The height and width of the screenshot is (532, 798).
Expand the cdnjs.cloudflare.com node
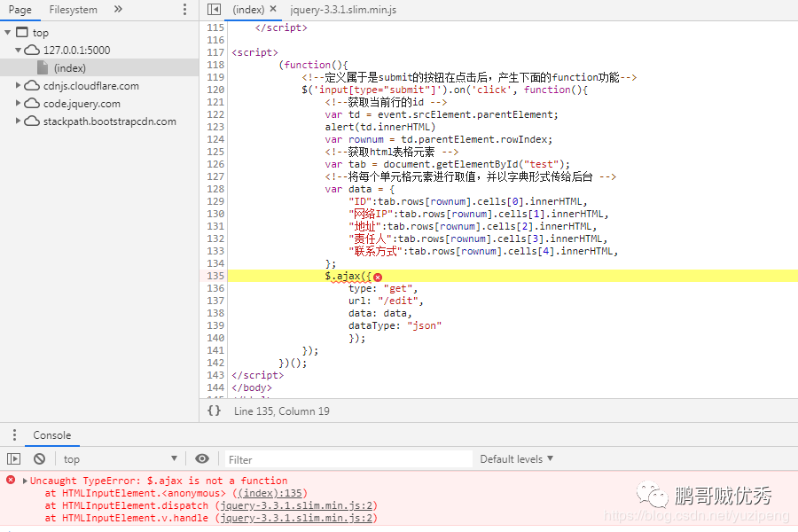[x=18, y=85]
